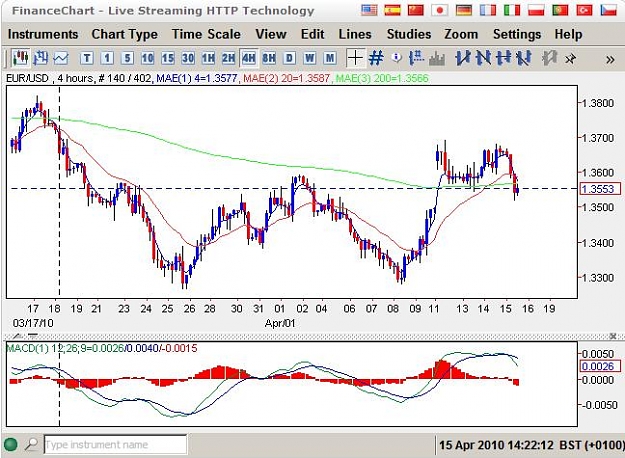
Task: Click the MAE(3) 200=1.3566 label
Action: click(382, 78)
